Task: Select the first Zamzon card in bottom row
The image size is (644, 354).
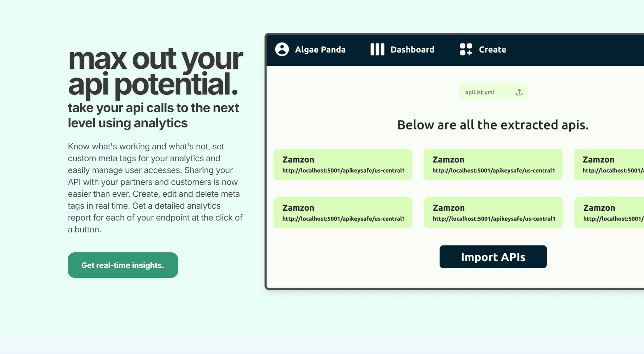Action: [x=343, y=212]
